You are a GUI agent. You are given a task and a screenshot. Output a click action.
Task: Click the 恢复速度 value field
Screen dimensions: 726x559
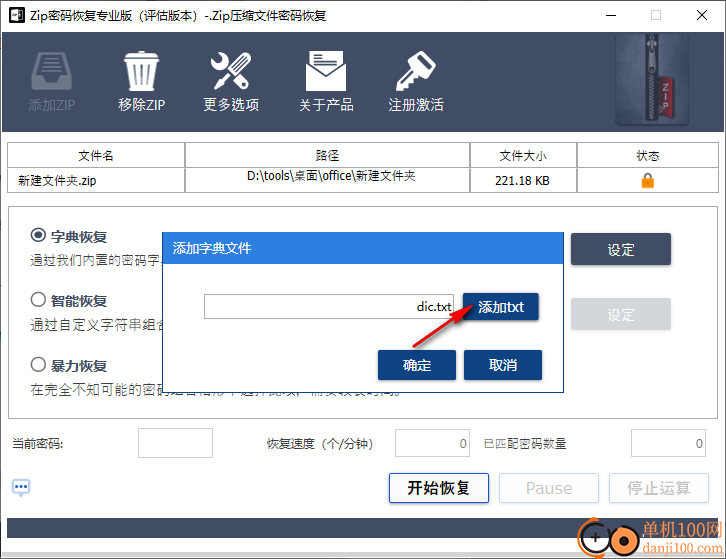(432, 443)
